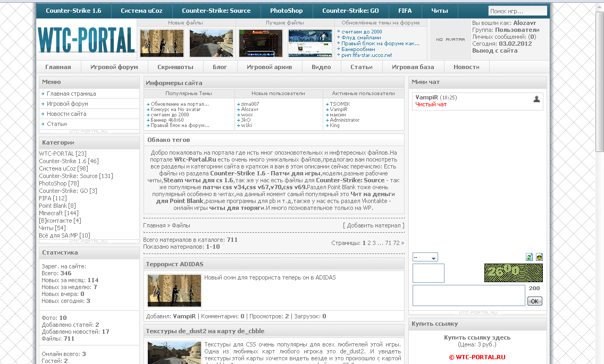Open the chat smileys icon
The image size is (604, 364).
click(539, 257)
